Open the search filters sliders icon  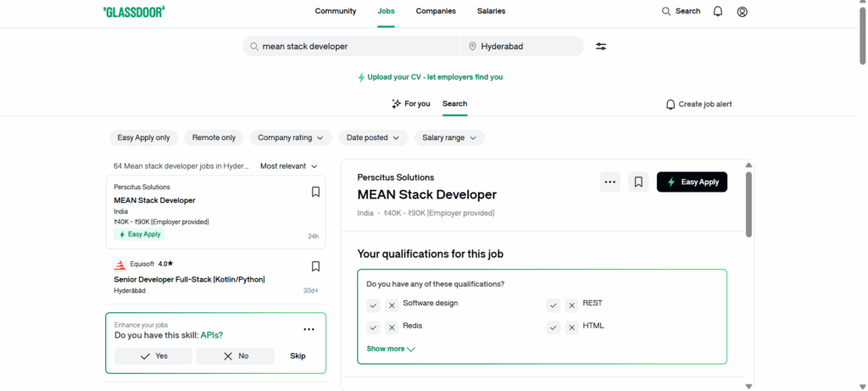[601, 47]
